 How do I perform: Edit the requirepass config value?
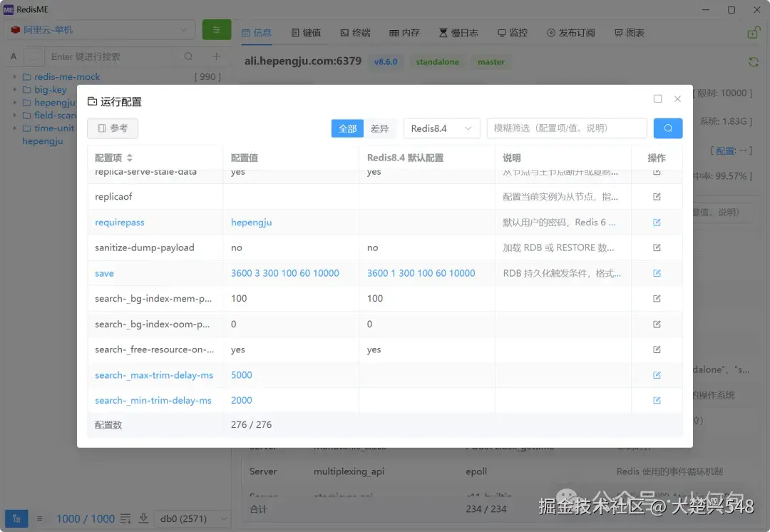(x=657, y=222)
